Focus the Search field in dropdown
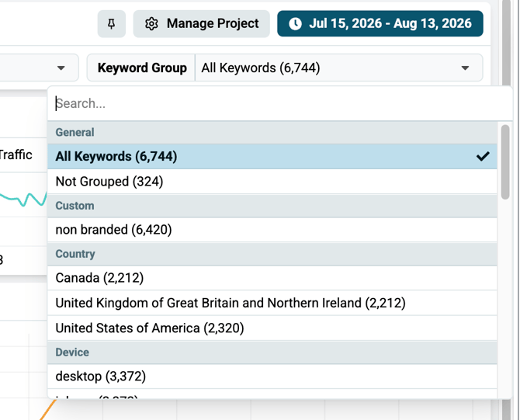 point(280,104)
